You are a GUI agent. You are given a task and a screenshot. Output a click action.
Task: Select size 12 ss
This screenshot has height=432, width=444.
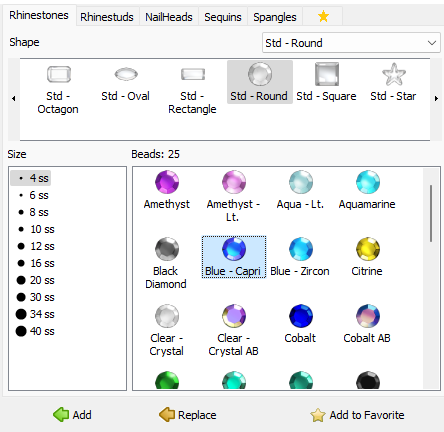36,246
